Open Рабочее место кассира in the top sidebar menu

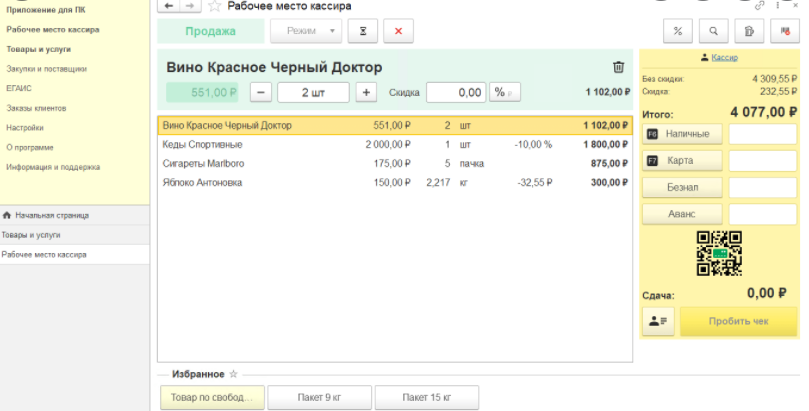pyautogui.click(x=53, y=29)
